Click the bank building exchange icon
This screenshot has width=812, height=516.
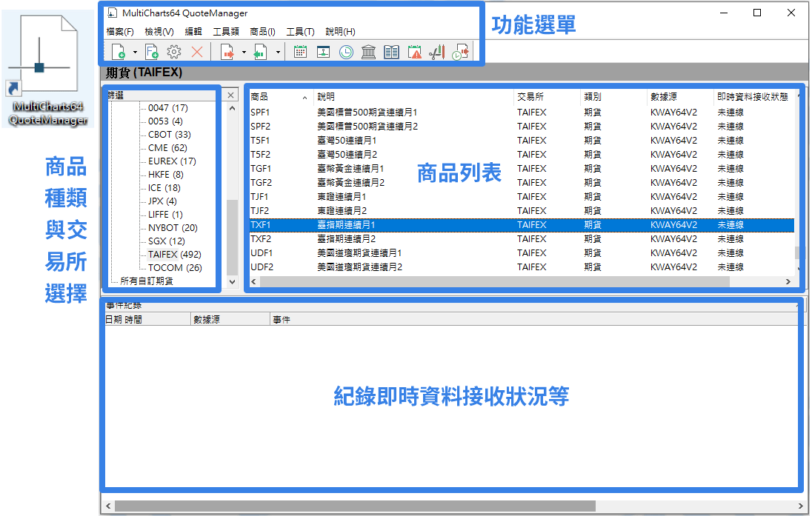[x=369, y=52]
